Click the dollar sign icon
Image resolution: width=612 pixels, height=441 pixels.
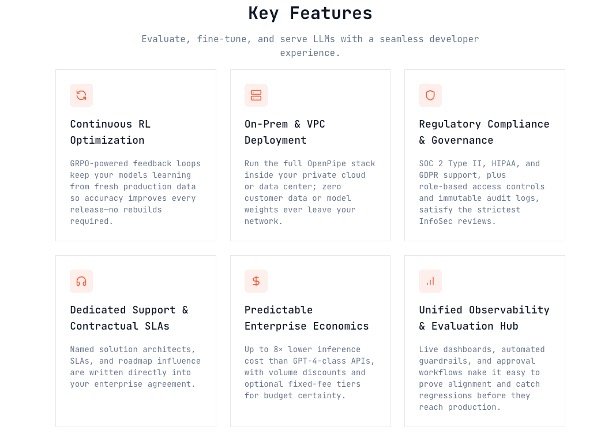[x=255, y=281]
